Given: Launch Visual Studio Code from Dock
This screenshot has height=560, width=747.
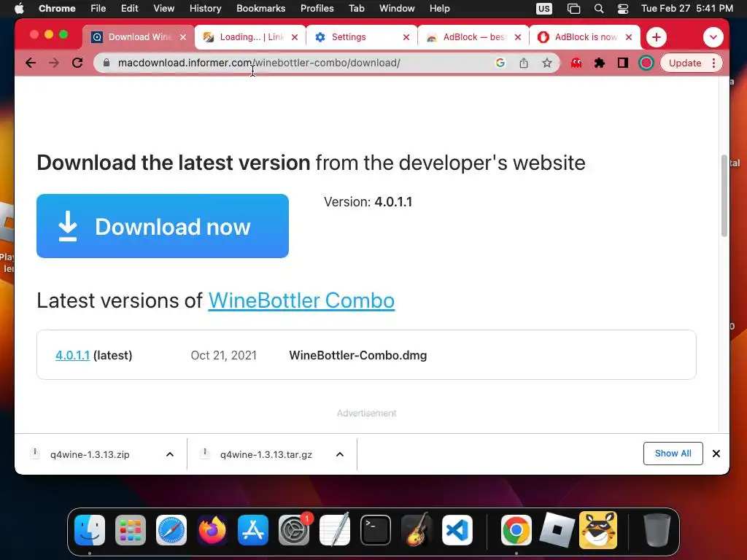Looking at the screenshot, I should click(457, 530).
